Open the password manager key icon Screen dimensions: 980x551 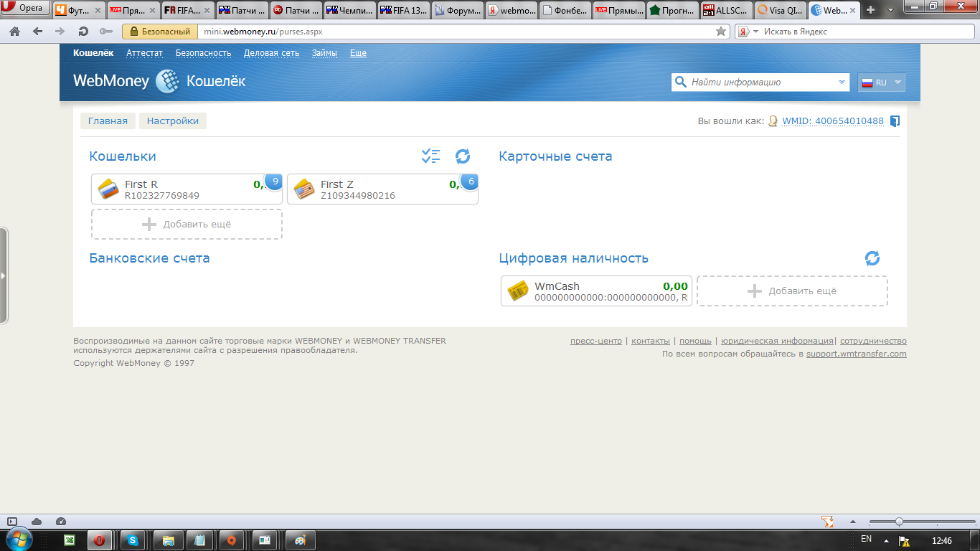[106, 32]
